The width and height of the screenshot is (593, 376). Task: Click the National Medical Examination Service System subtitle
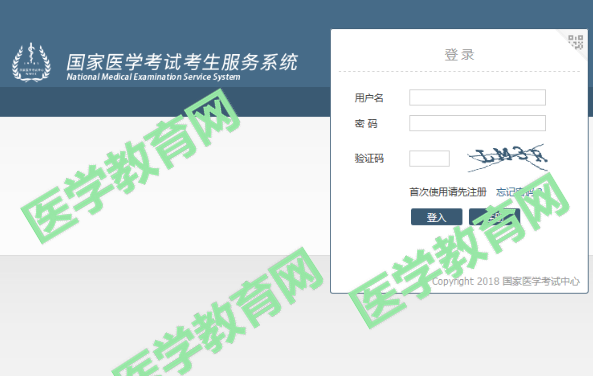point(153,77)
